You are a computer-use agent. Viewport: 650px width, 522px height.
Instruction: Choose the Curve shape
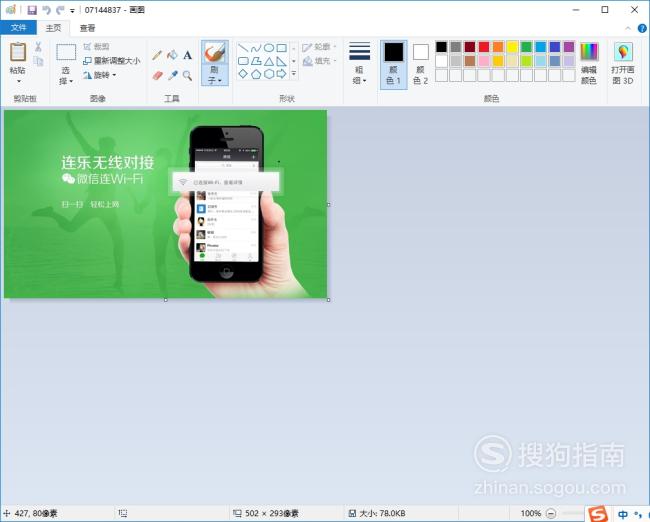(256, 48)
